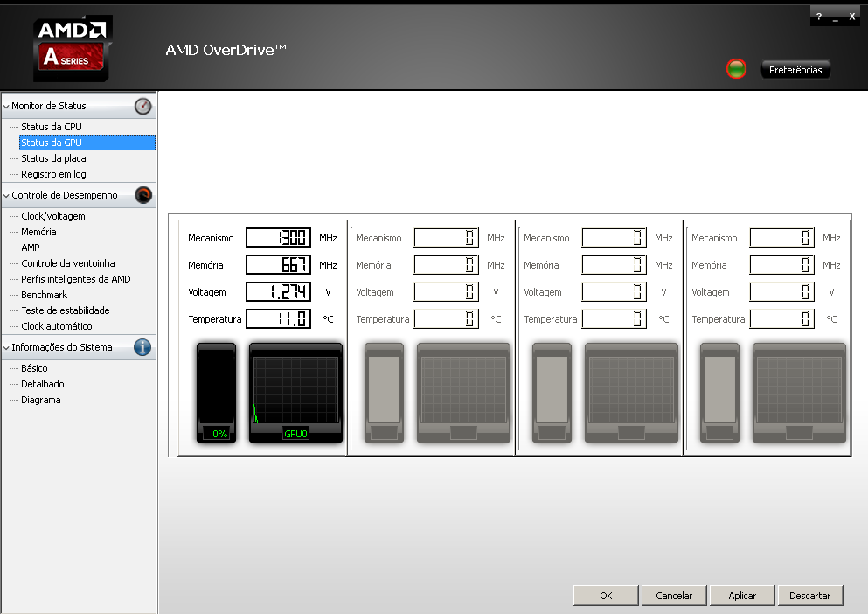Open Perfis inteligentes da AMD
868x614 pixels.
tap(76, 279)
